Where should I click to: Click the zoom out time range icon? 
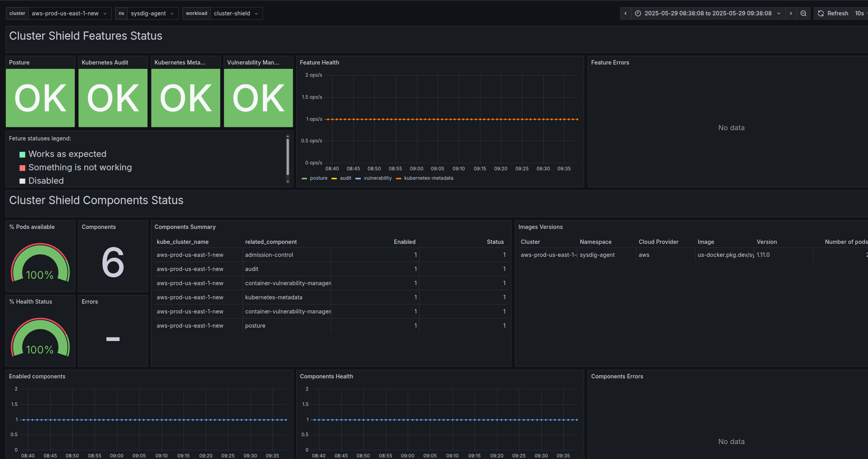[x=804, y=13]
